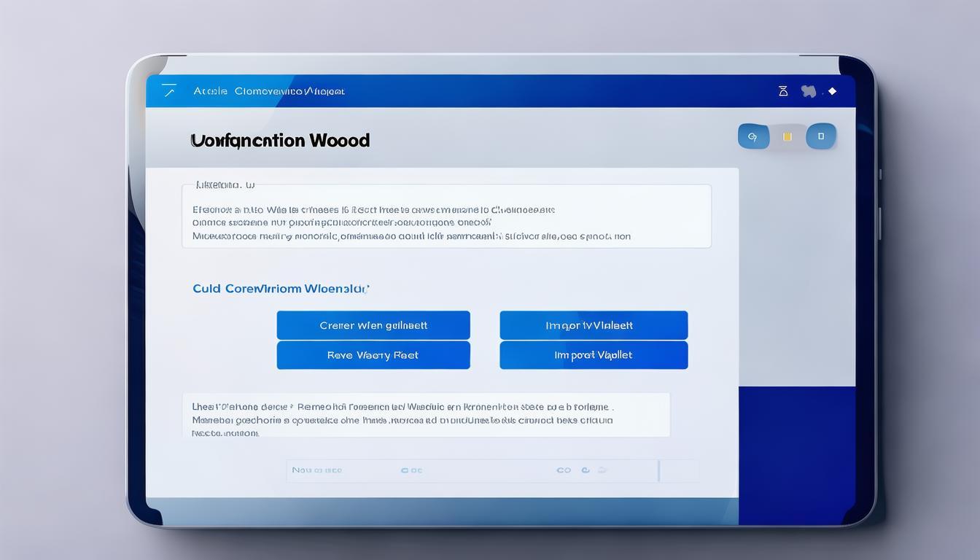Image resolution: width=980 pixels, height=560 pixels.
Task: Click into the 'Nou oi isco' bottom field
Action: [317, 470]
